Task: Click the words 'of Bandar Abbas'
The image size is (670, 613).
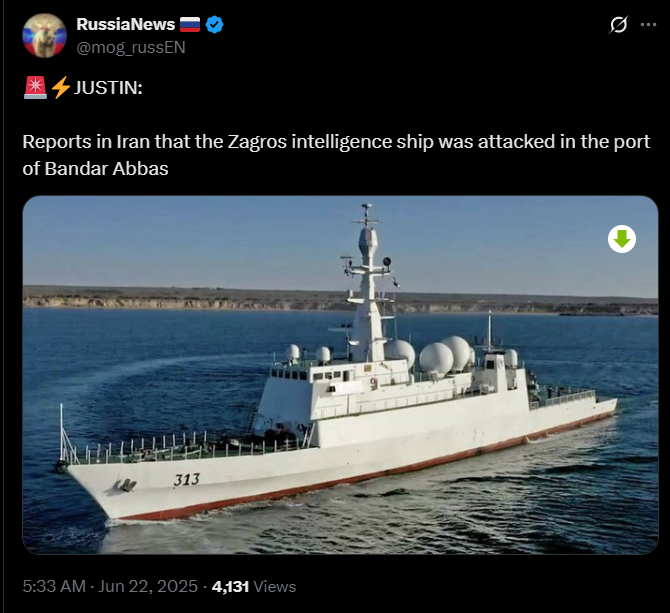Action: tap(95, 169)
